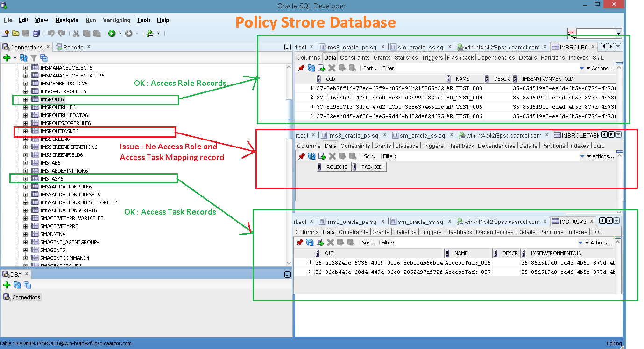Image resolution: width=644 pixels, height=349 pixels.
Task: Open Actions menu in IMSROLE6 panel
Action: (600, 68)
